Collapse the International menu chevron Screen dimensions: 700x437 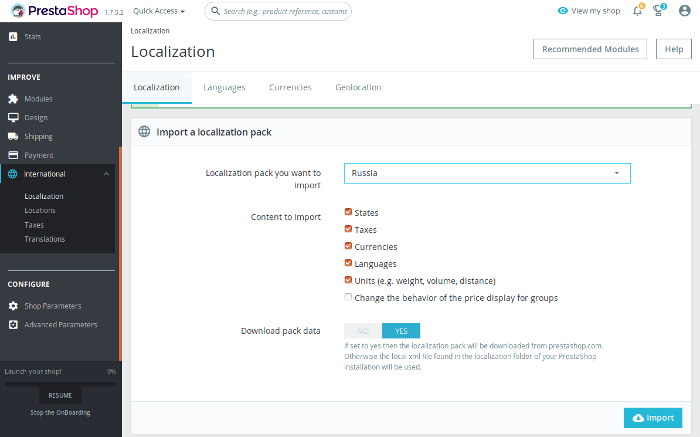106,174
